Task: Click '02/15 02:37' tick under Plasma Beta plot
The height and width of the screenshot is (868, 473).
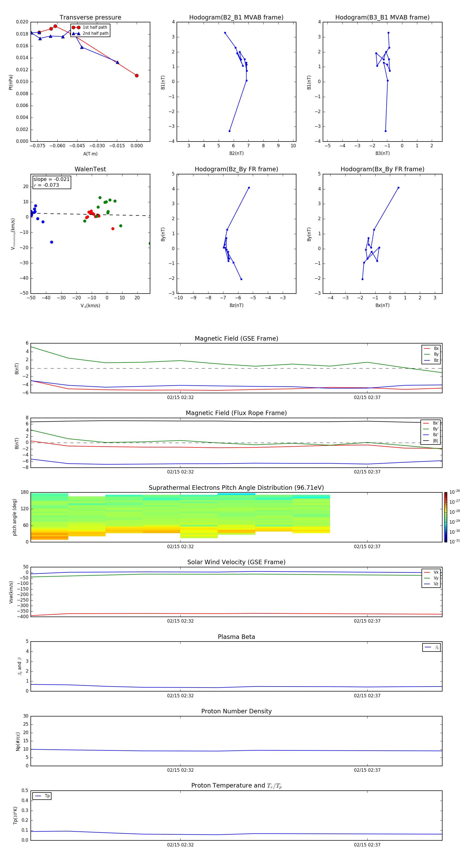Action: tap(367, 695)
